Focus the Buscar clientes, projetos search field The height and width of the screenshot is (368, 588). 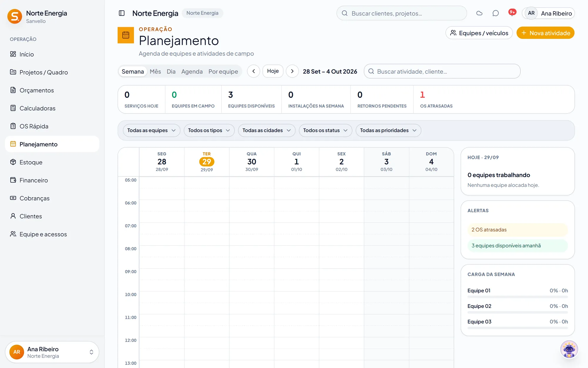coord(402,13)
